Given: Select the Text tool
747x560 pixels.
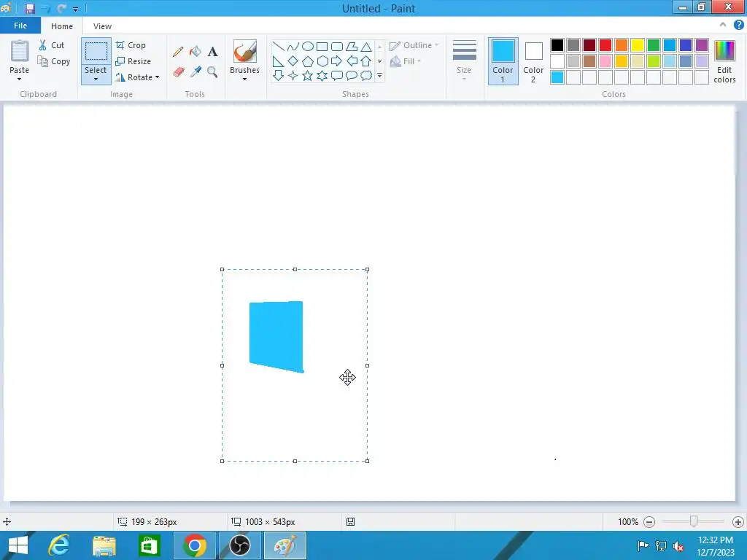Looking at the screenshot, I should 212,52.
